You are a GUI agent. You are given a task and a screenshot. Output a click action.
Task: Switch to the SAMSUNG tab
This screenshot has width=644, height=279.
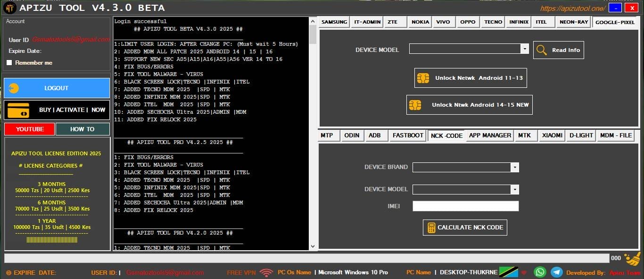point(334,22)
